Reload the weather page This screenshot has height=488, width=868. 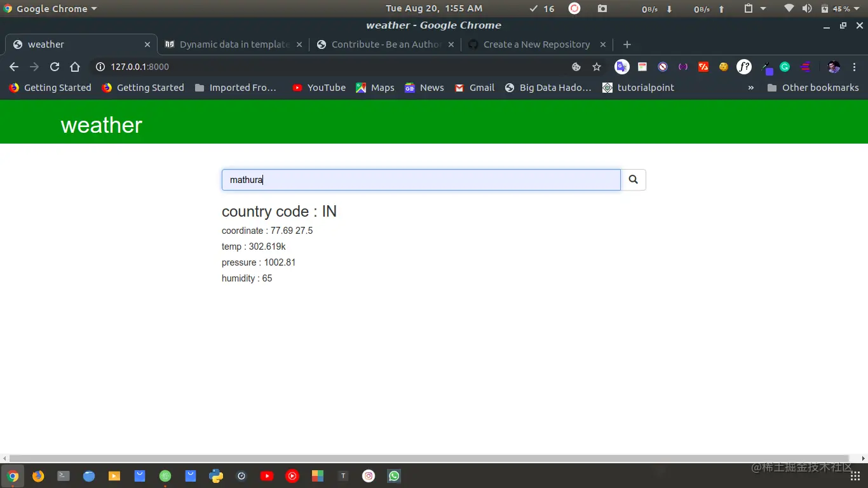pos(55,67)
